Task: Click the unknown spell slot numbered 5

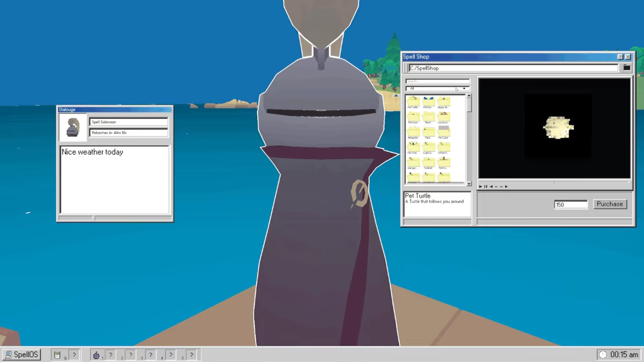Action: tap(192, 355)
